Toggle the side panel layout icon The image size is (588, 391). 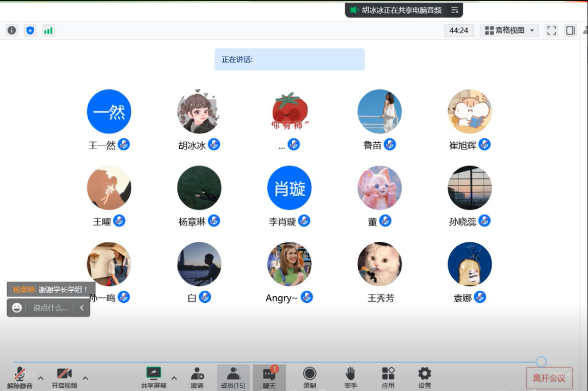pos(570,30)
